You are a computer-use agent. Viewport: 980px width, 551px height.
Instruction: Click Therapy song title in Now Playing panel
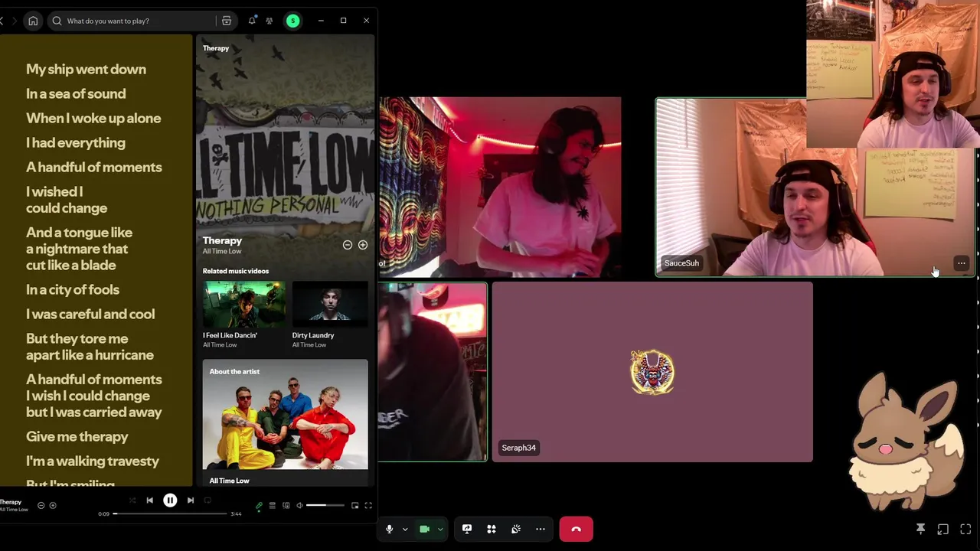click(222, 240)
